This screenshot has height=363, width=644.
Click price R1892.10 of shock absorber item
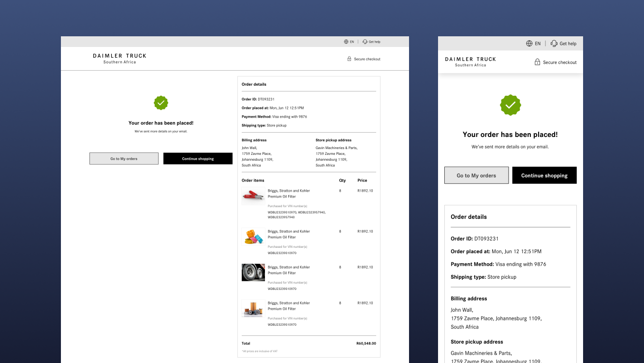pyautogui.click(x=366, y=191)
